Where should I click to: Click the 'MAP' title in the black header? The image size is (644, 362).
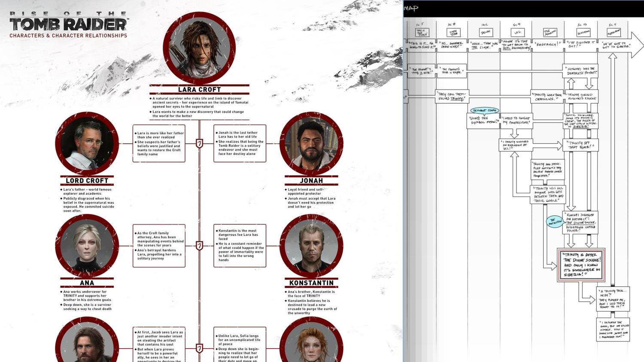pos(411,8)
